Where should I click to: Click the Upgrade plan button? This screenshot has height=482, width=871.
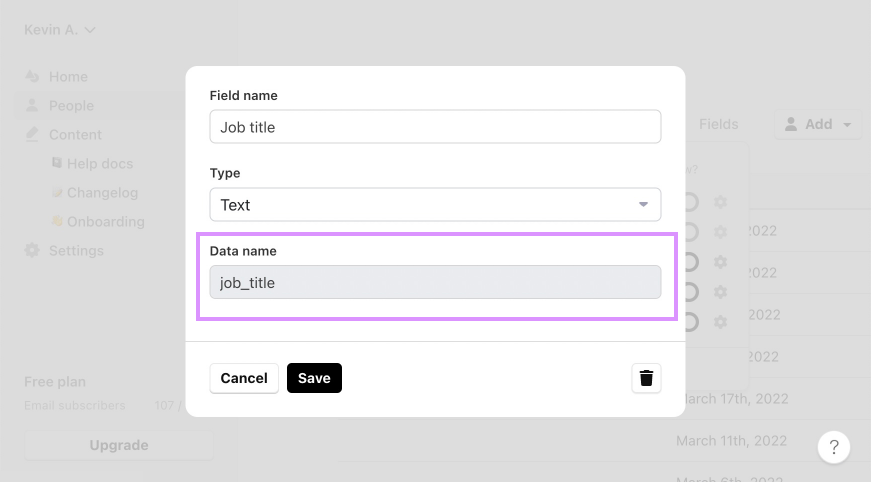click(x=119, y=445)
